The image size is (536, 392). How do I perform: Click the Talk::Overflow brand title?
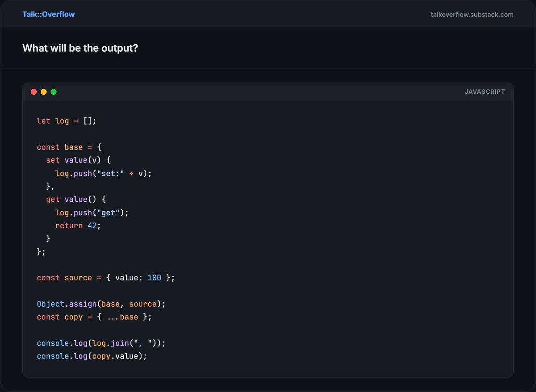pyautogui.click(x=49, y=14)
